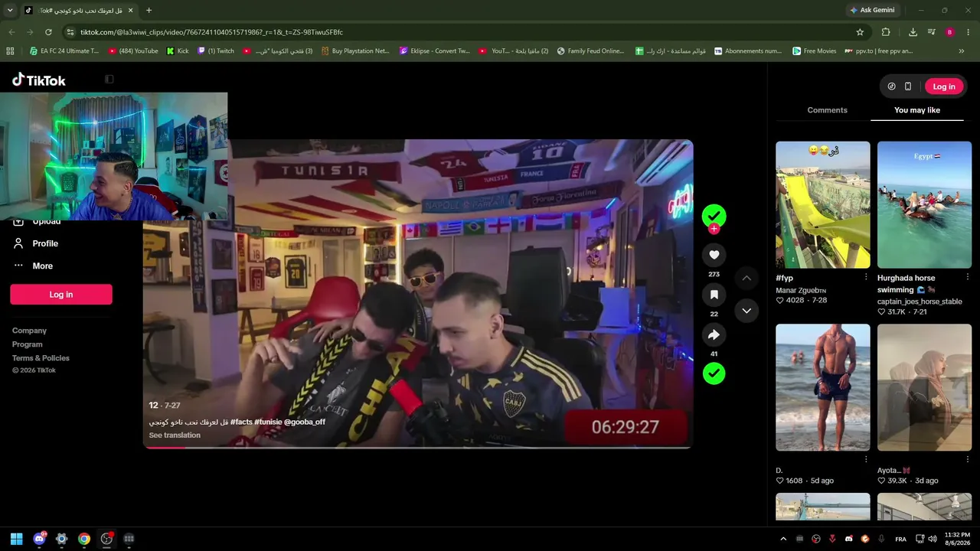Open the Chrome extensions puzzle icon
The image size is (980, 551).
pyautogui.click(x=886, y=32)
